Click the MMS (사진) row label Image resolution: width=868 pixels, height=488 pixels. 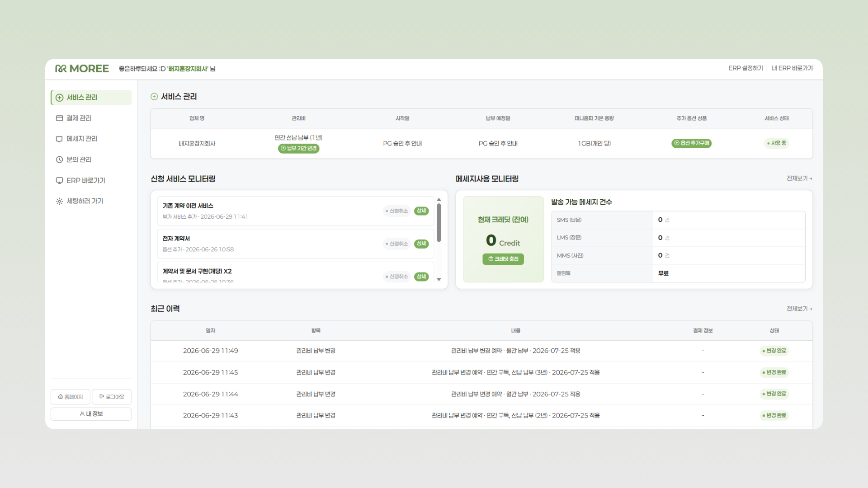pyautogui.click(x=570, y=256)
